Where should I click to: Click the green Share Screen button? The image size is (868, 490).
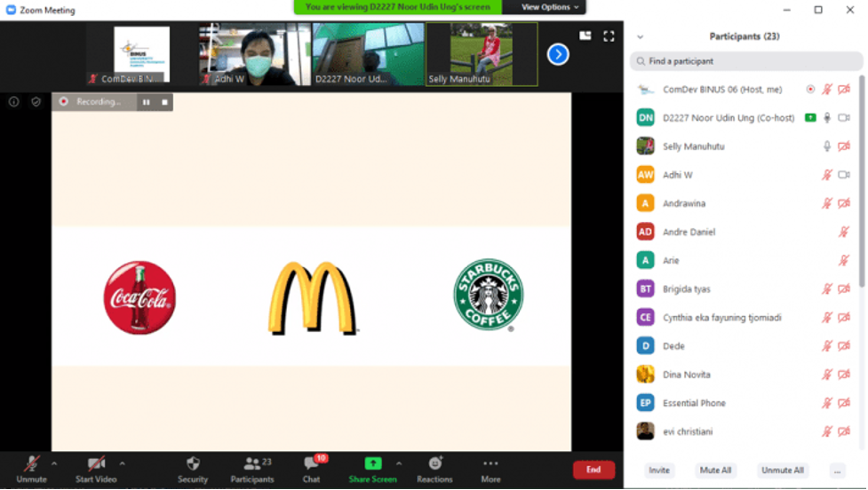[x=372, y=470]
